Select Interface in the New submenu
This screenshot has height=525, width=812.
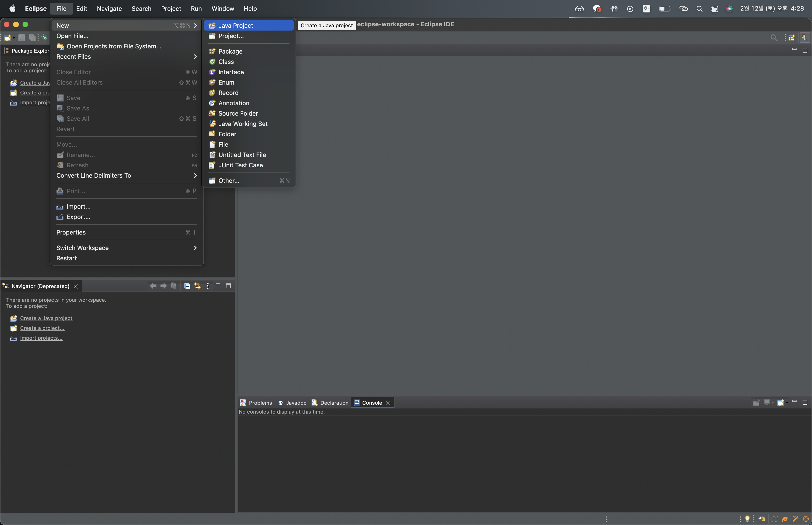tap(231, 72)
